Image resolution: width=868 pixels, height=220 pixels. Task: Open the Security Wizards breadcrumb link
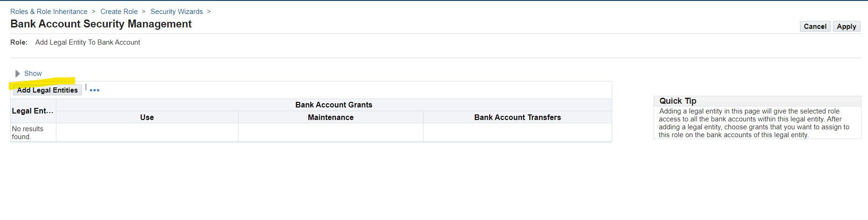tap(177, 12)
